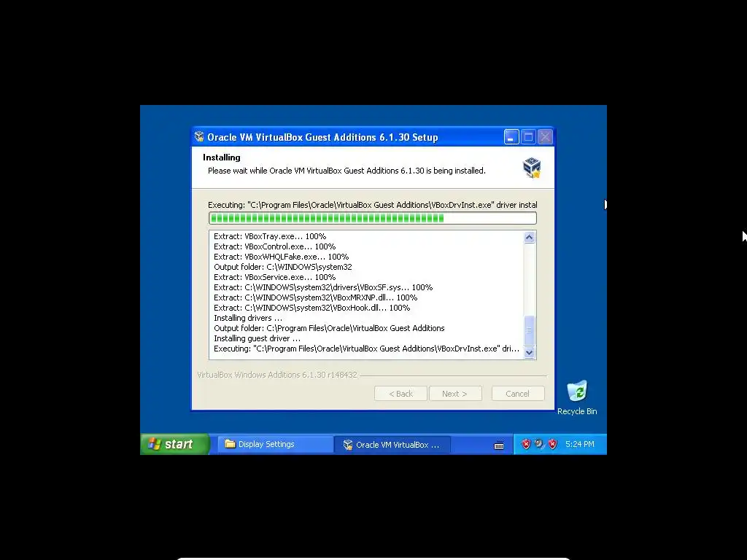Switch to Oracle VM VirtualBox taskbar item
This screenshot has height=560, width=747.
click(x=392, y=445)
